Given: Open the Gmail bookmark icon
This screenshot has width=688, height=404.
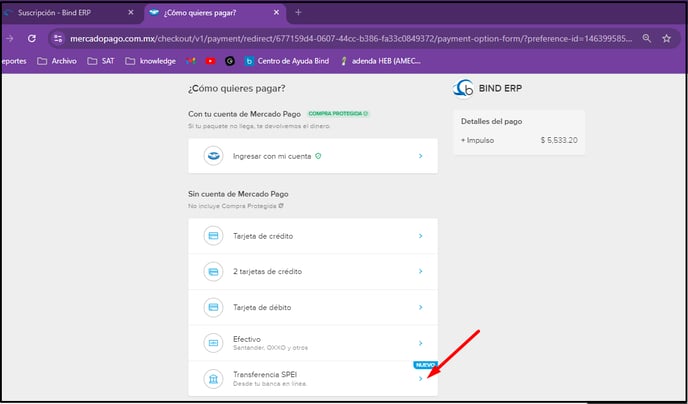Looking at the screenshot, I should pos(190,61).
